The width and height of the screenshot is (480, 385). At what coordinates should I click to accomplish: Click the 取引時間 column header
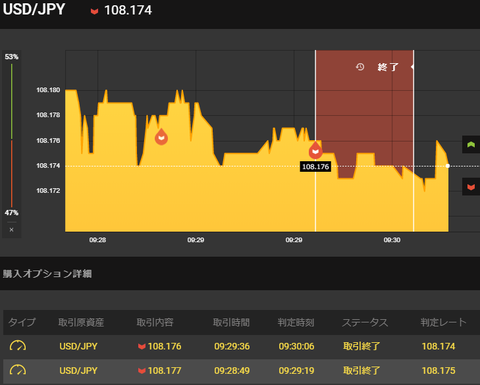click(231, 322)
